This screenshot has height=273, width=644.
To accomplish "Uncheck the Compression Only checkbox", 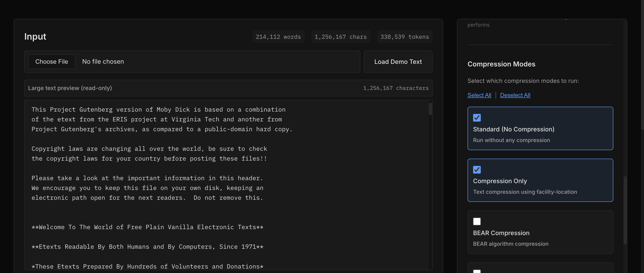I will (477, 170).
